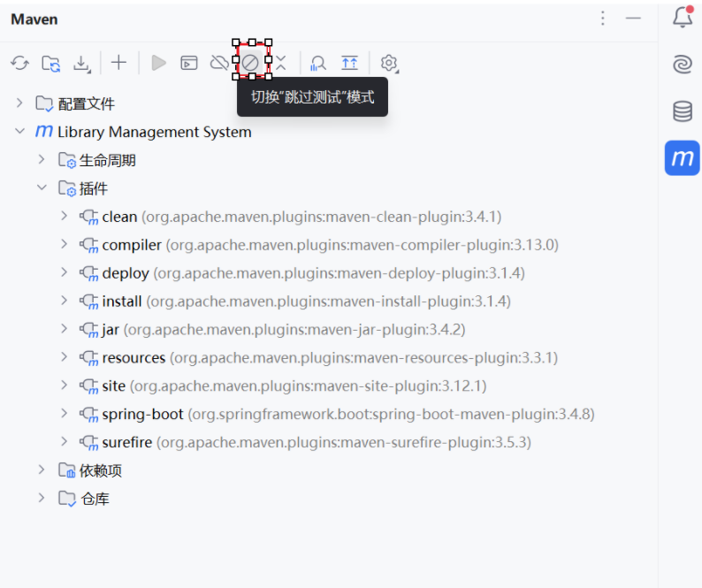Click the 依赖项 folder icon
The height and width of the screenshot is (588, 702).
[x=67, y=470]
